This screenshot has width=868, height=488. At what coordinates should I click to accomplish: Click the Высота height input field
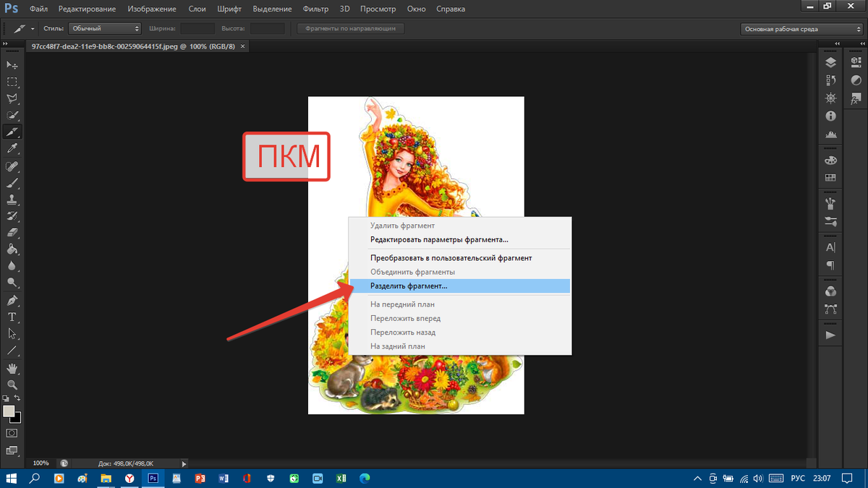pos(267,29)
